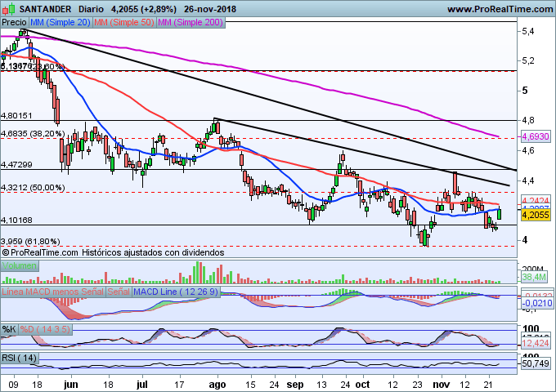Select the Precio legend label

coord(14,22)
